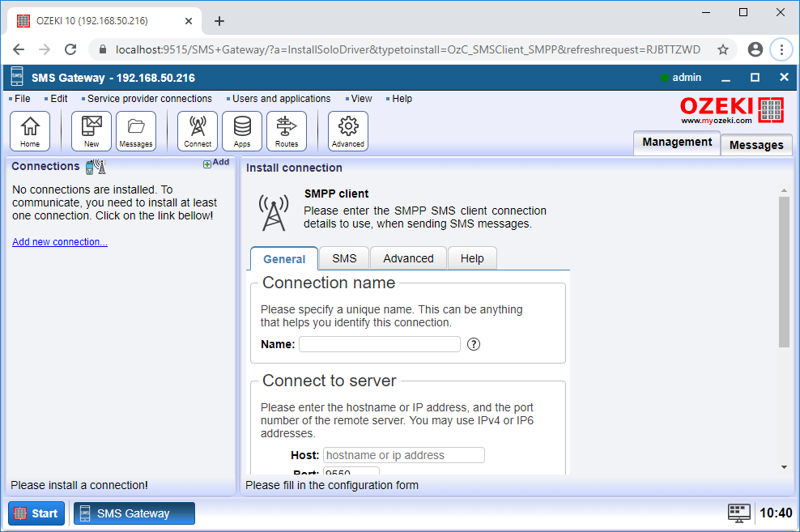Click the admin user indicator
Viewport: 800px width, 532px height.
(681, 78)
